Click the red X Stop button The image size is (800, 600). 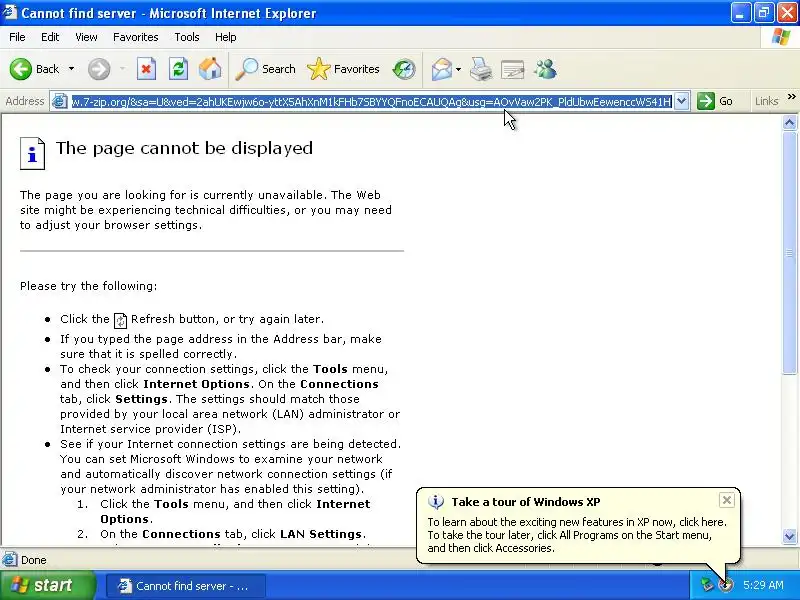click(x=146, y=69)
